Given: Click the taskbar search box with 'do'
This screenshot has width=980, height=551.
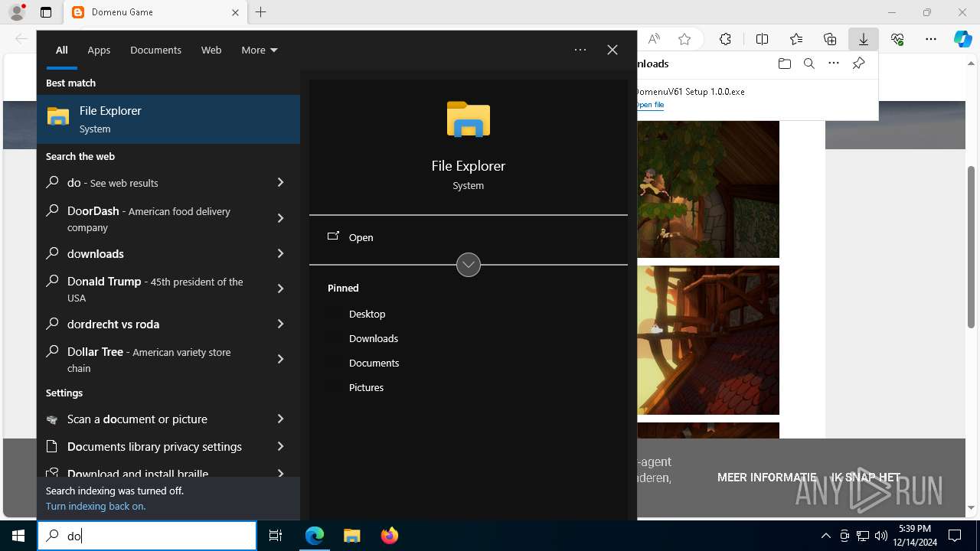Looking at the screenshot, I should (147, 536).
